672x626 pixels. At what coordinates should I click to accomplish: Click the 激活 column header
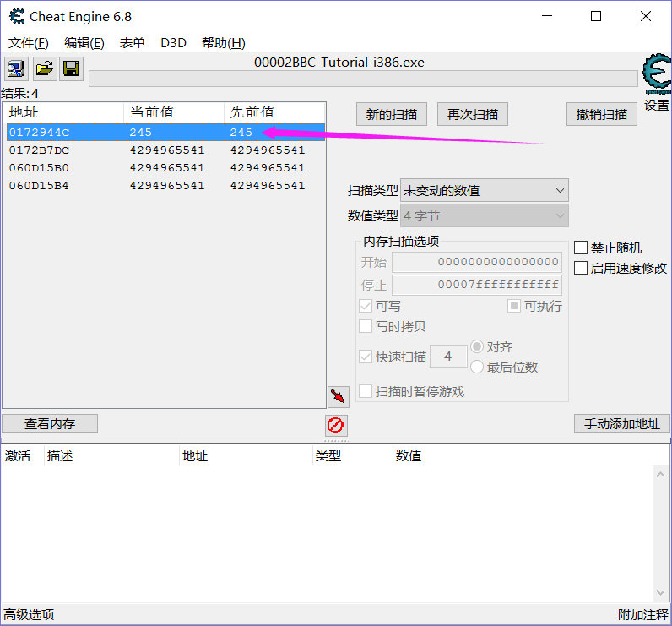coord(22,456)
